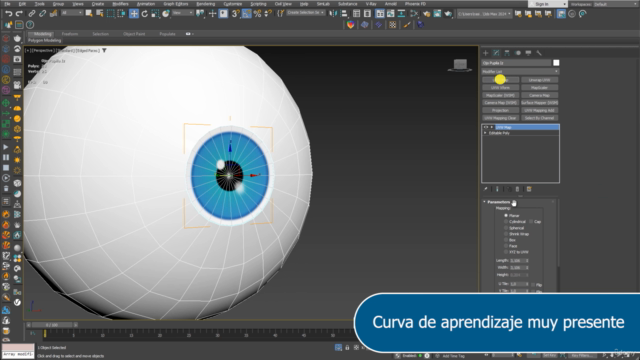Open the selection filter All dropdown
The width and height of the screenshot is (640, 360).
tap(72, 13)
